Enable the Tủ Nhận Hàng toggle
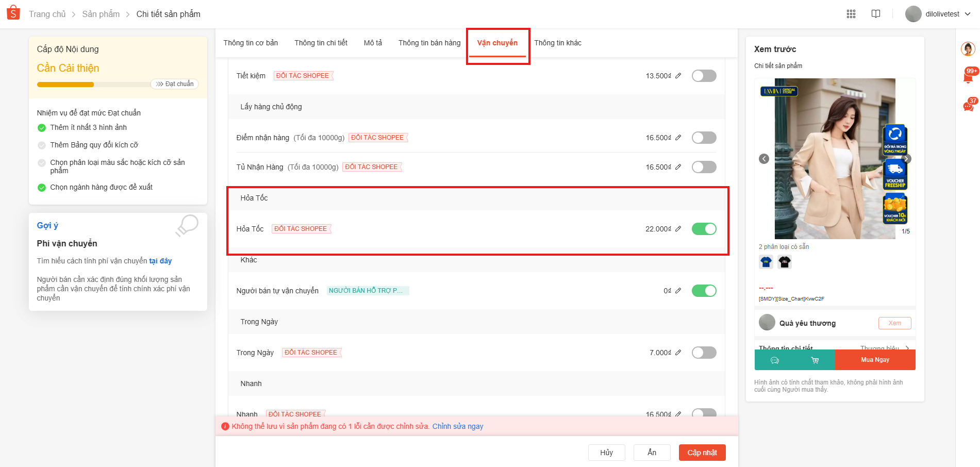Screen dimensions: 980x467 point(704,167)
